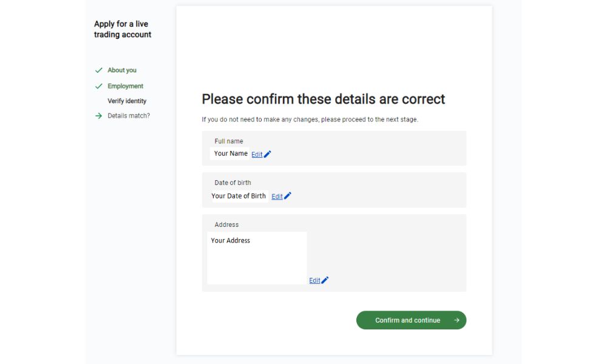Click the green checkmark beside Employment

tap(99, 86)
